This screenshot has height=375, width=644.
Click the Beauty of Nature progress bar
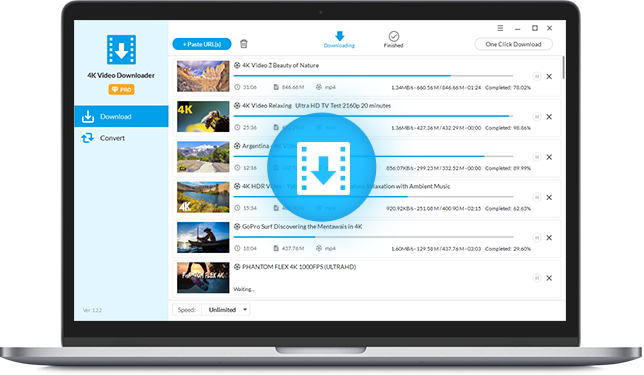373,76
